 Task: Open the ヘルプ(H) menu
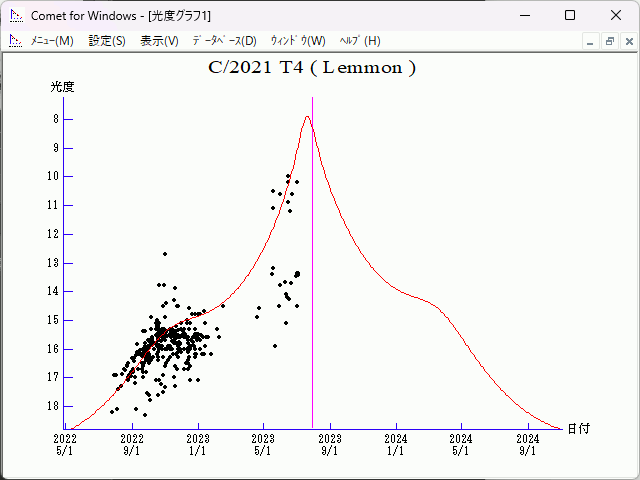coord(360,41)
